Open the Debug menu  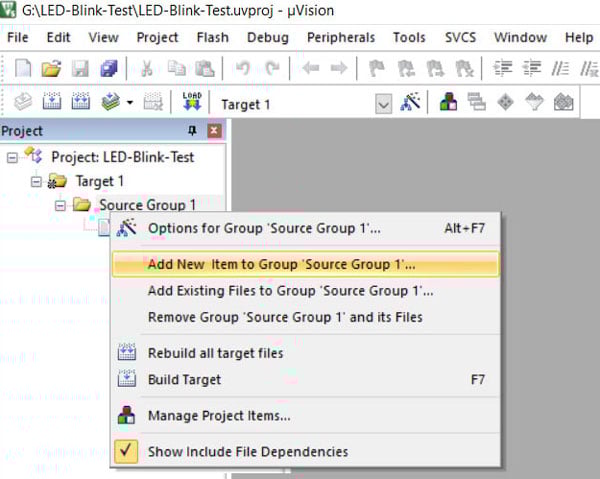tap(267, 37)
